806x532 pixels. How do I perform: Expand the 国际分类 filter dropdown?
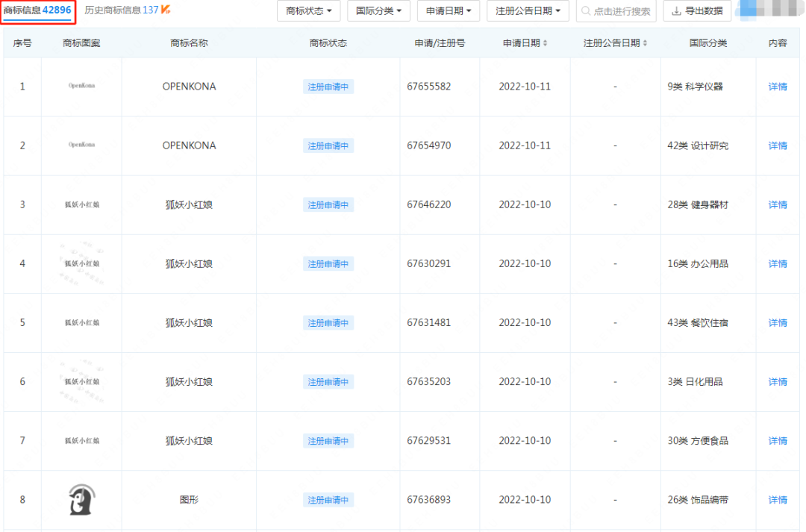click(378, 11)
